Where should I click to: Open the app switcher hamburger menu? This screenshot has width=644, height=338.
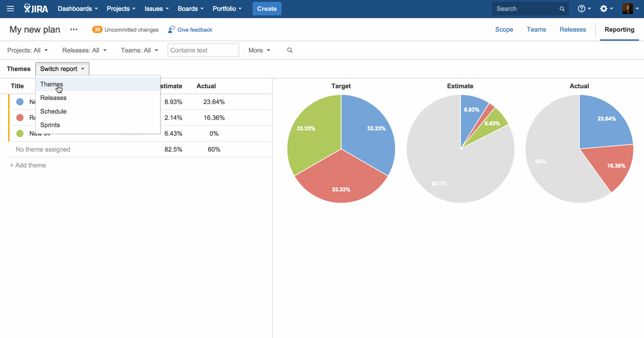[x=10, y=8]
